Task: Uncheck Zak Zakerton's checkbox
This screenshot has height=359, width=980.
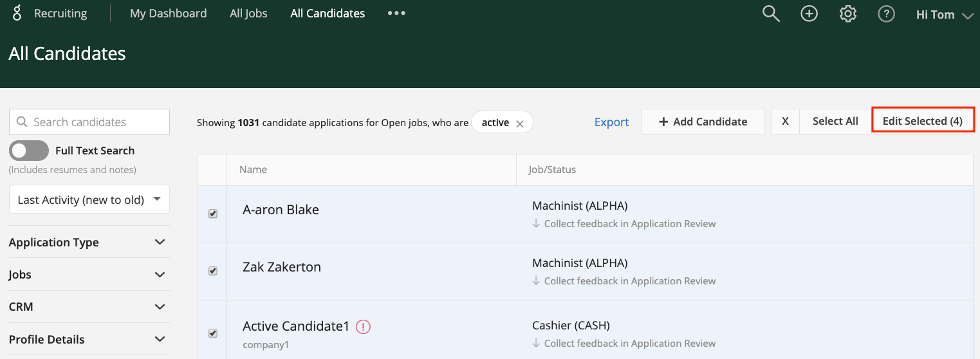Action: pyautogui.click(x=213, y=271)
